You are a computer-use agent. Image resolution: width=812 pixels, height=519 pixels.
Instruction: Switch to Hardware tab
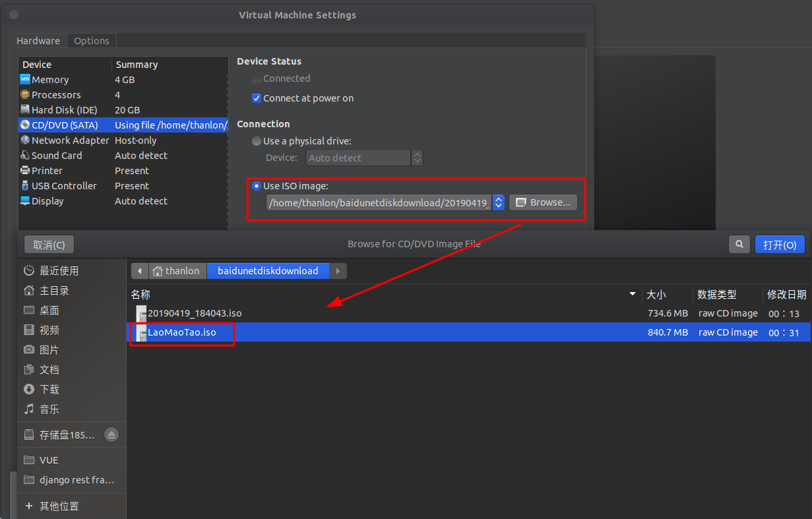tap(38, 41)
